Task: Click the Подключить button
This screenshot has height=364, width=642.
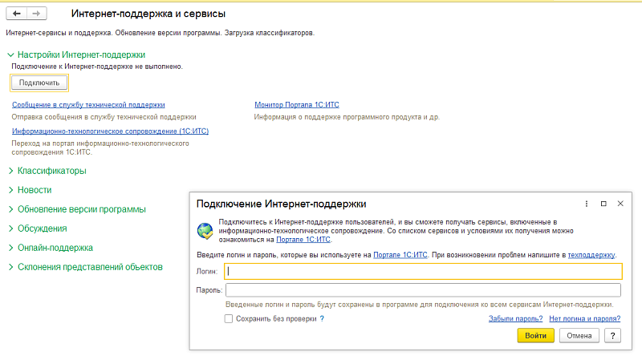Action: [x=39, y=83]
